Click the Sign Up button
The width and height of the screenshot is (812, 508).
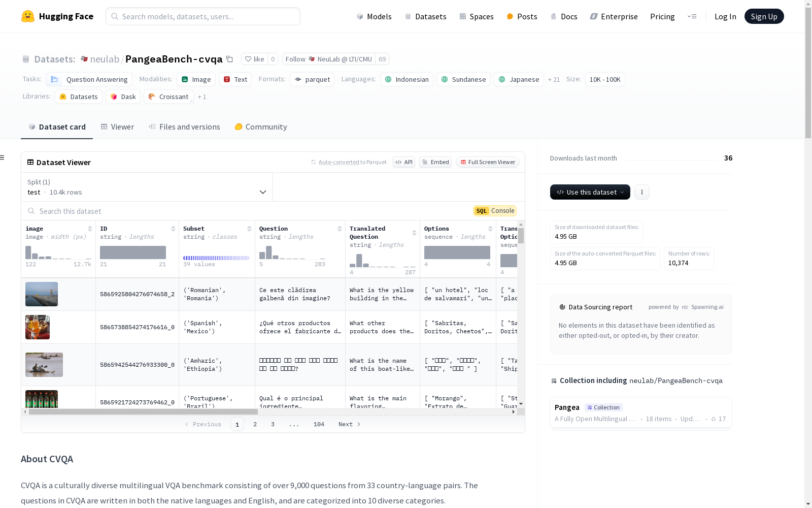click(764, 16)
